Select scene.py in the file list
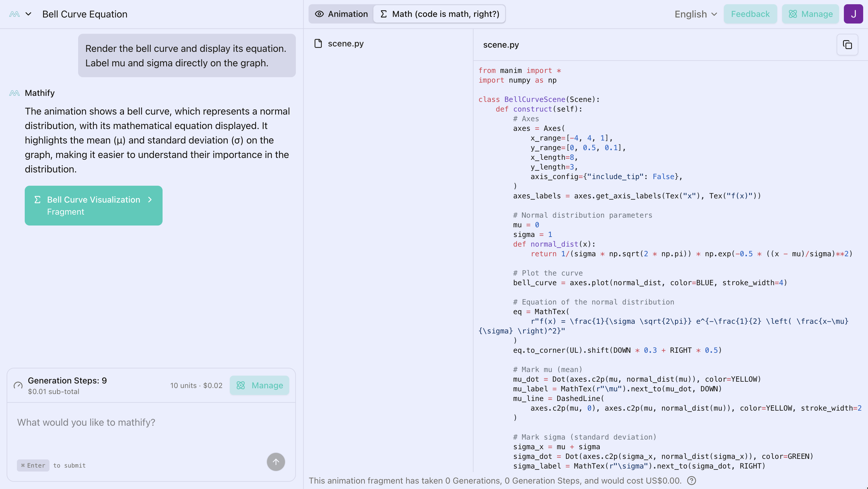Screen dimensions: 868x489 point(345,44)
